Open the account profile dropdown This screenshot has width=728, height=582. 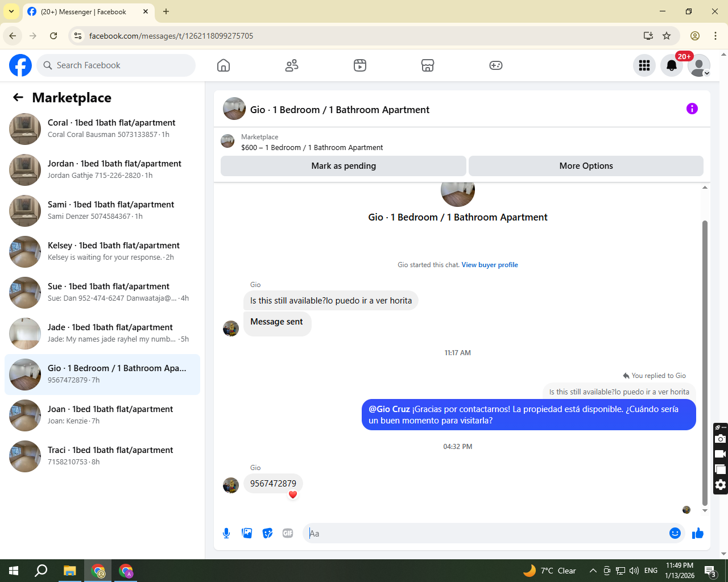coord(699,65)
